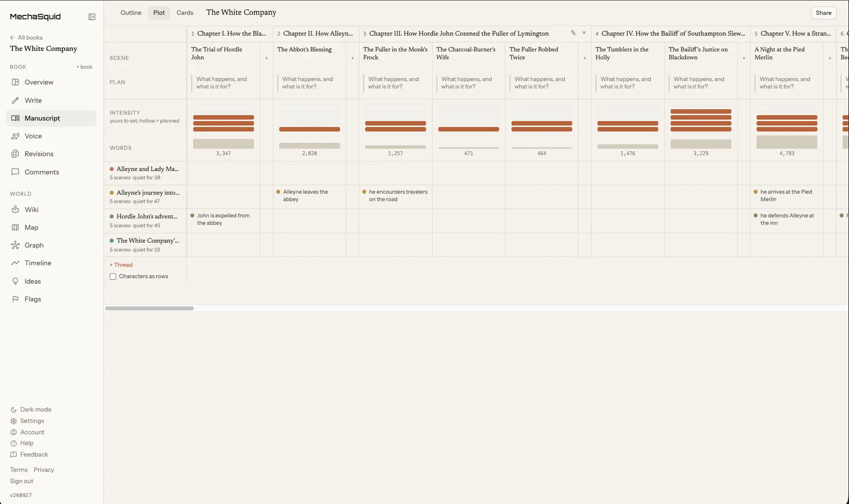Click the Wiki icon

15,210
